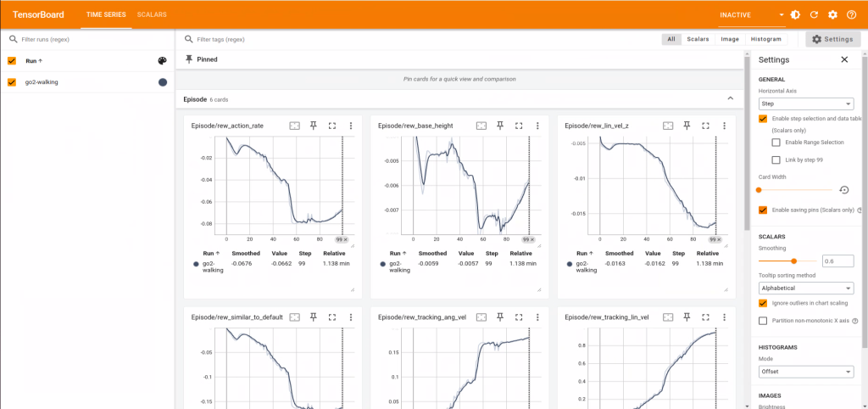Click the Settings button

pos(830,39)
